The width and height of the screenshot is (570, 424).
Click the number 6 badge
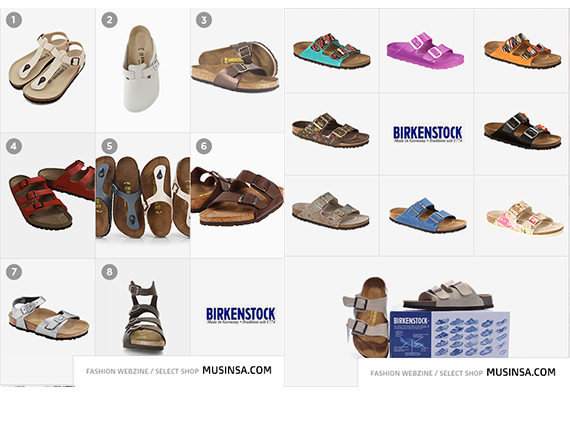204,146
